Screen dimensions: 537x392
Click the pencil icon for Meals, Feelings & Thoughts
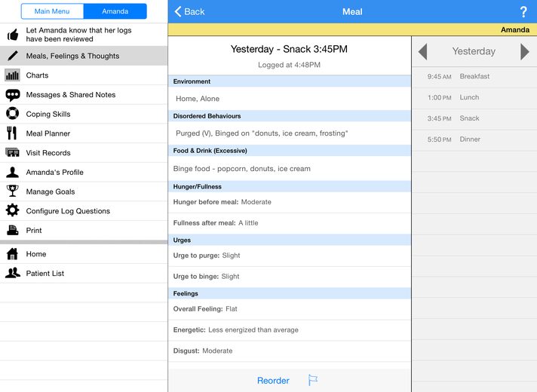[x=13, y=56]
